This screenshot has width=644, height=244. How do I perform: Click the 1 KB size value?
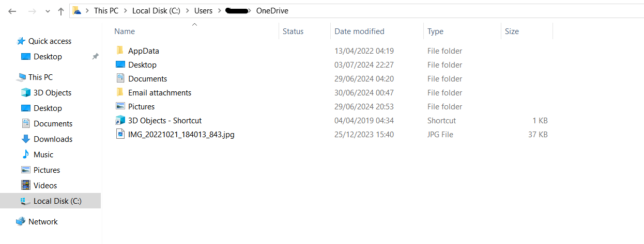tap(540, 121)
